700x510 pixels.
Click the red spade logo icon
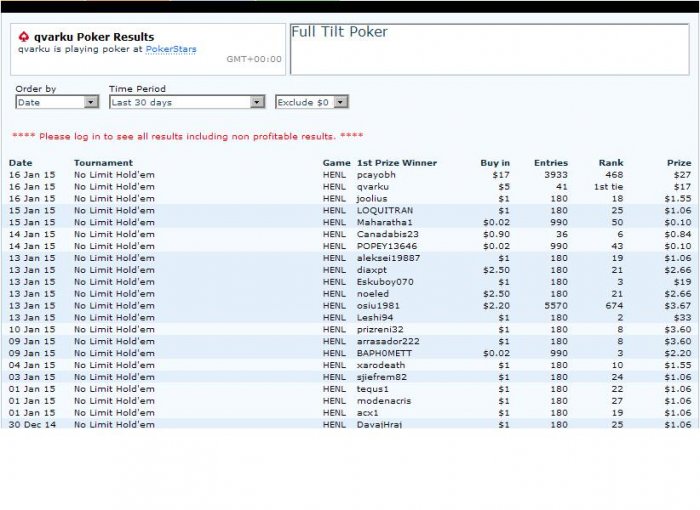(24, 37)
